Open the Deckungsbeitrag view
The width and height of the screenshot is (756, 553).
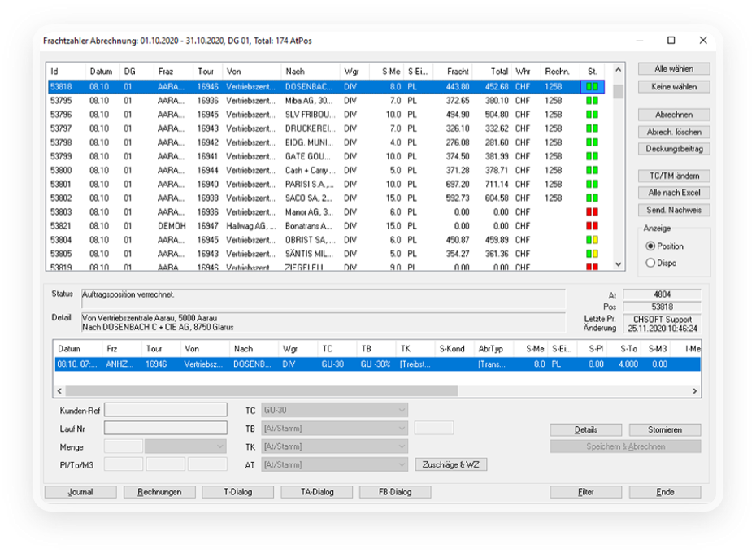673,149
